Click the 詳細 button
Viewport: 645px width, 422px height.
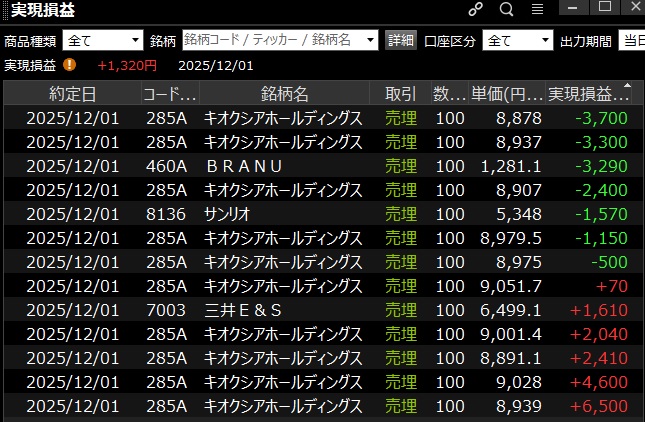pos(400,41)
